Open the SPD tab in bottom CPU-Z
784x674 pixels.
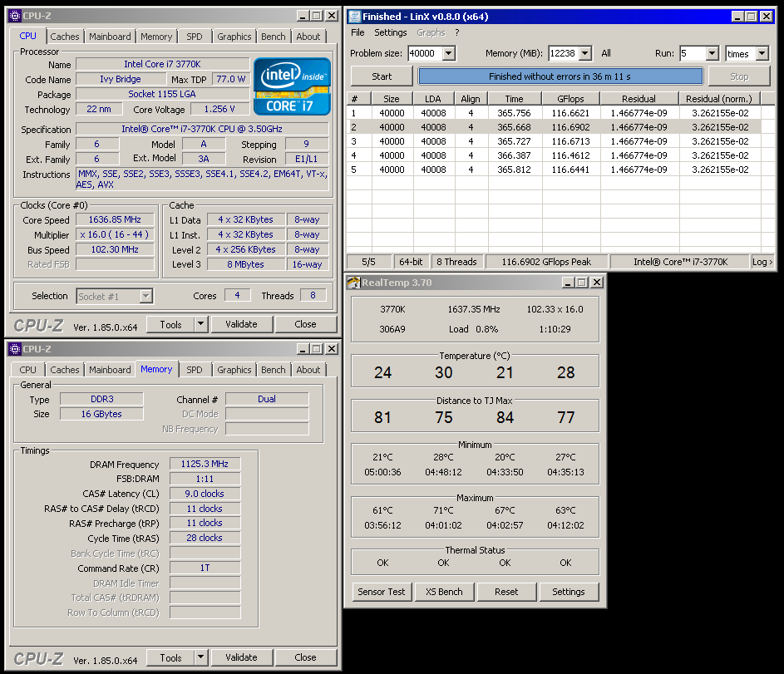pos(194,370)
